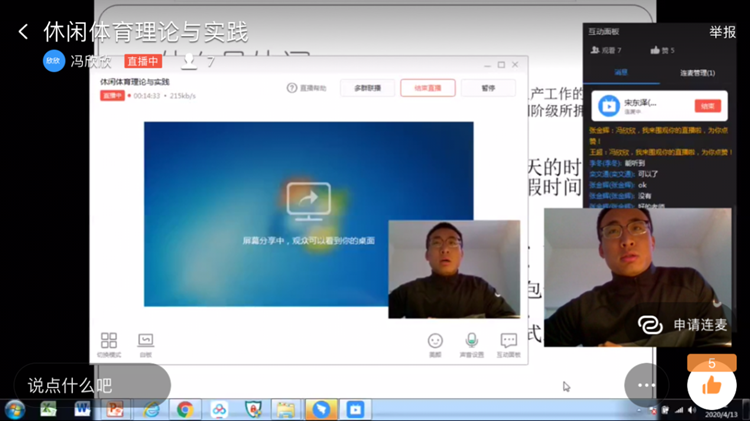Click the multi-group live broadcast button
The image size is (750, 421).
pos(367,88)
